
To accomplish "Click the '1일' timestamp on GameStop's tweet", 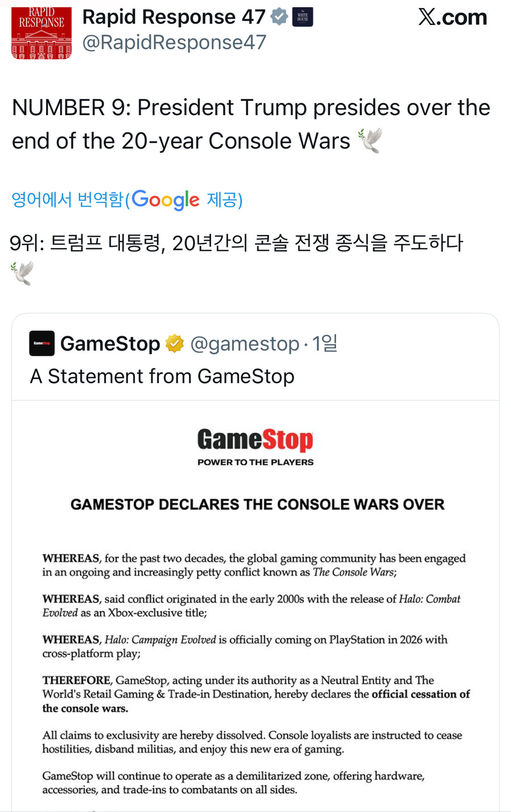I will tap(324, 343).
